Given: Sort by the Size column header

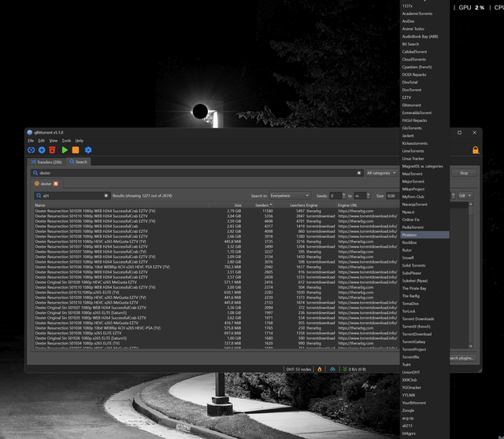Looking at the screenshot, I should (x=226, y=205).
